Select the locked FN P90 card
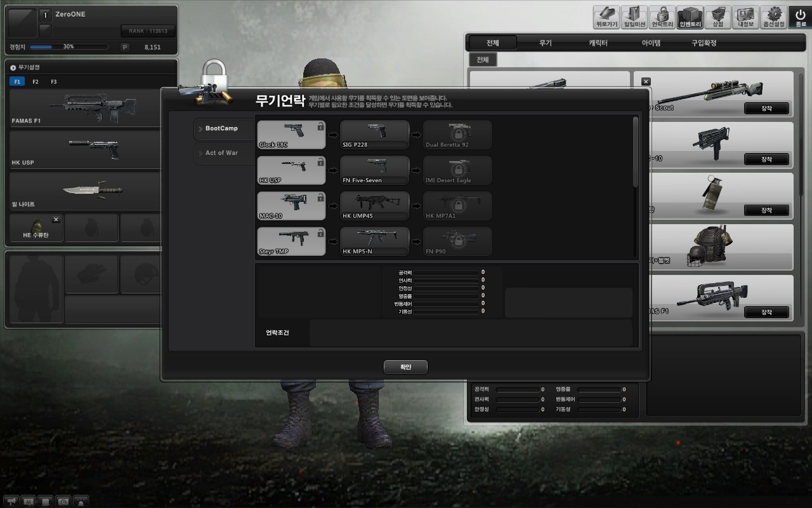 458,241
